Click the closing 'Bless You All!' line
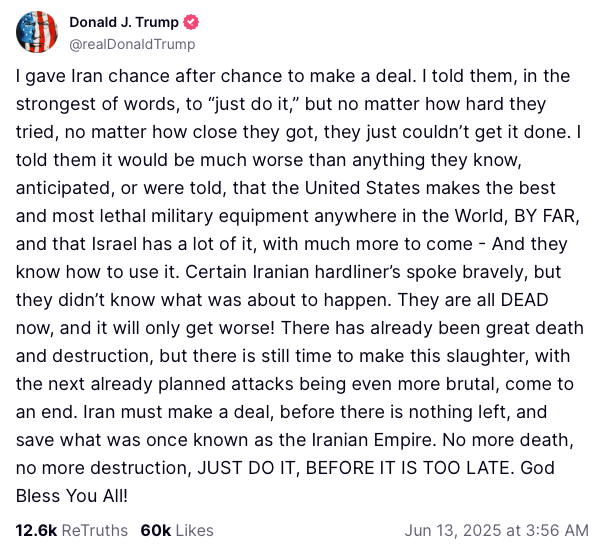Screen dimensions: 593x552 click(x=72, y=496)
